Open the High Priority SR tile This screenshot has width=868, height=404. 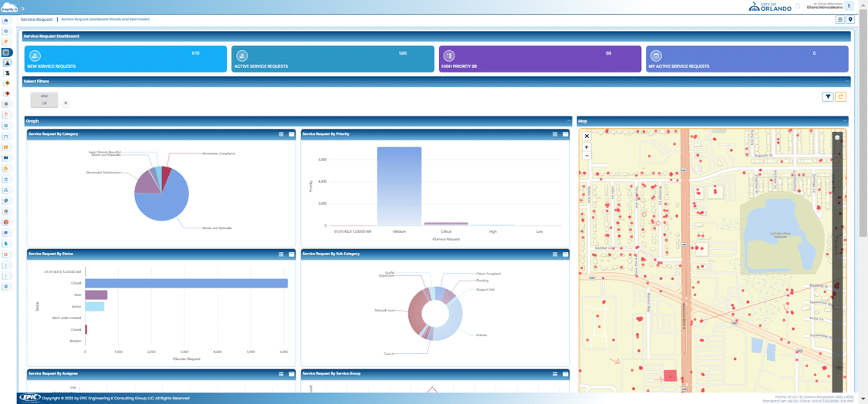(x=540, y=59)
